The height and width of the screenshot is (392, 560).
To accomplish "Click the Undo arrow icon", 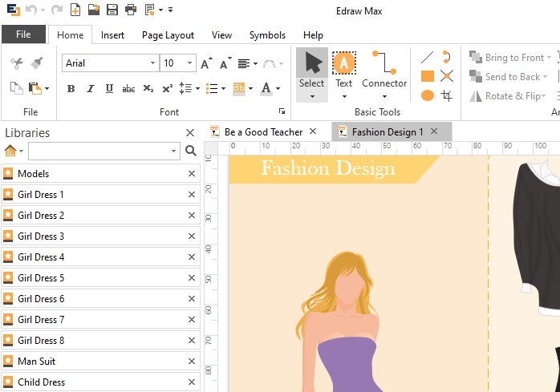I will pos(31,10).
